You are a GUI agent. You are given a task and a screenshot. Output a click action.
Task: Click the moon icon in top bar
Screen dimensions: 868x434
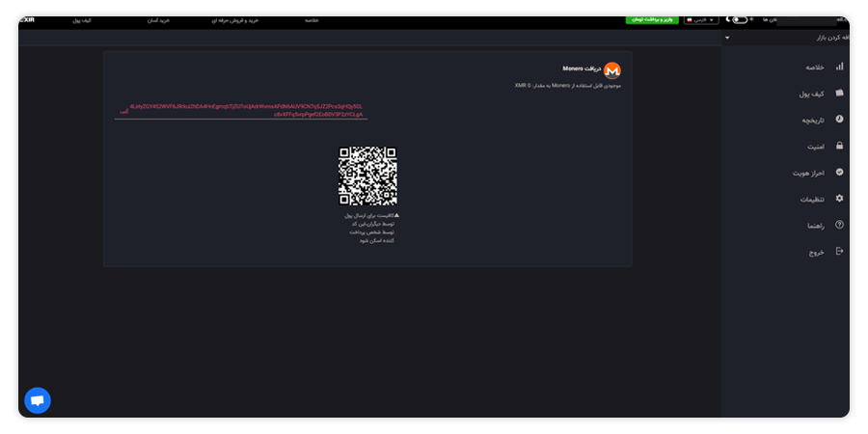point(728,20)
